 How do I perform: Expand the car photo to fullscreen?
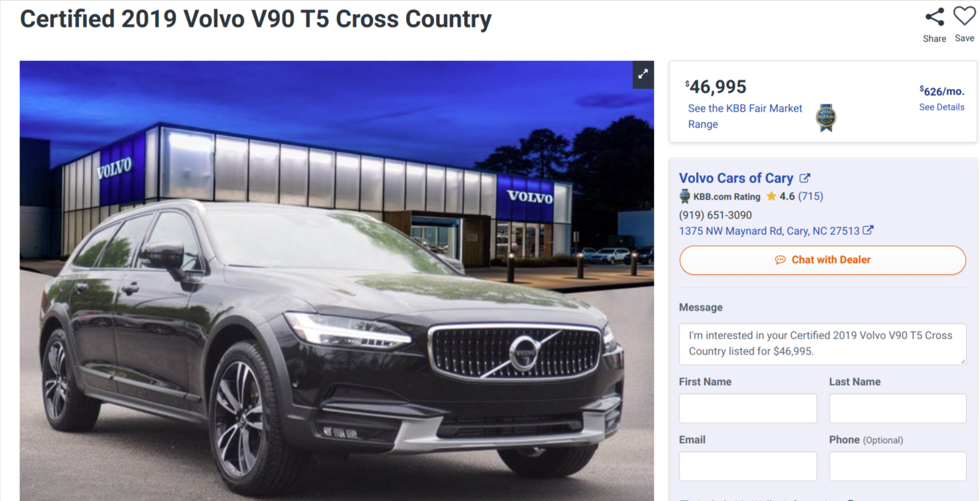643,74
